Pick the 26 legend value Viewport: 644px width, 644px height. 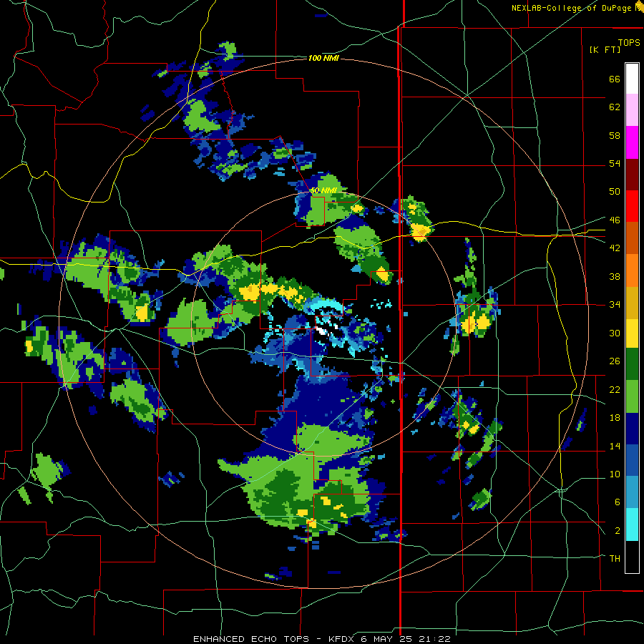click(615, 361)
